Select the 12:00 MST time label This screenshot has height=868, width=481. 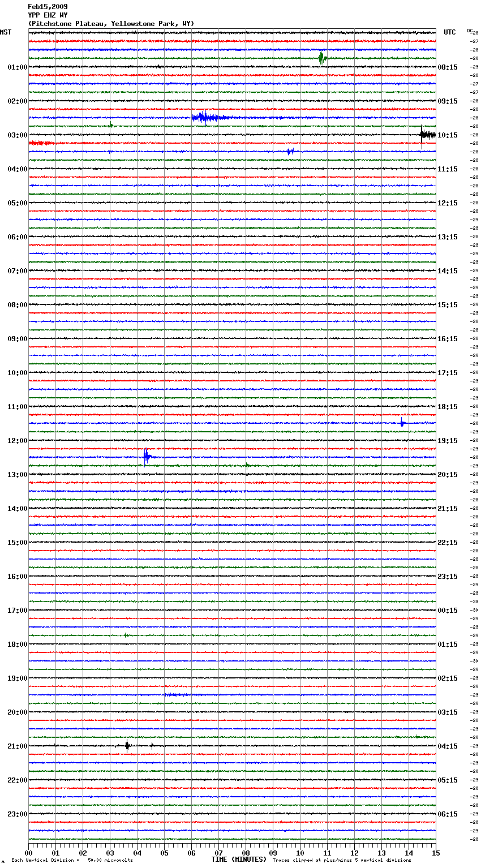point(18,441)
